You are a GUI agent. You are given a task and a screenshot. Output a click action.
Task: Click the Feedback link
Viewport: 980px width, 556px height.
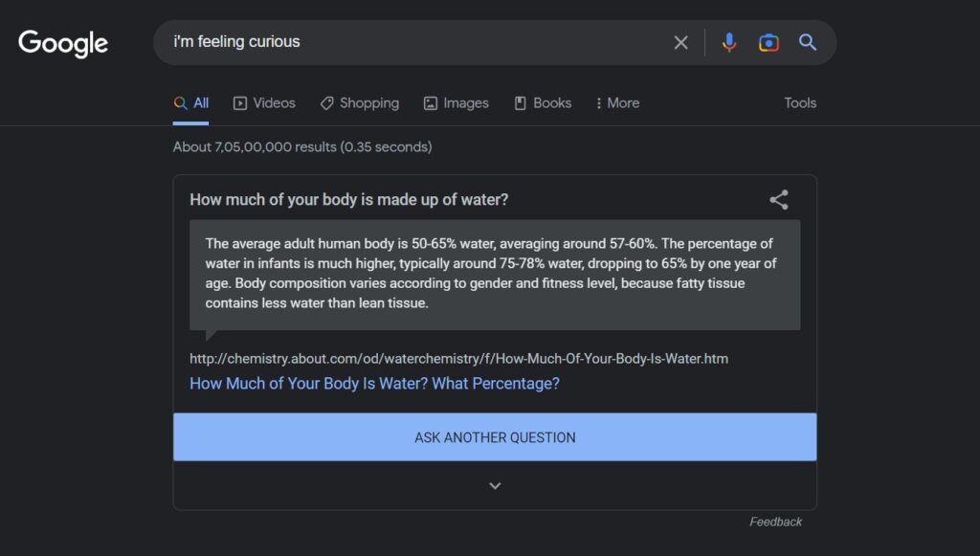[x=775, y=522]
